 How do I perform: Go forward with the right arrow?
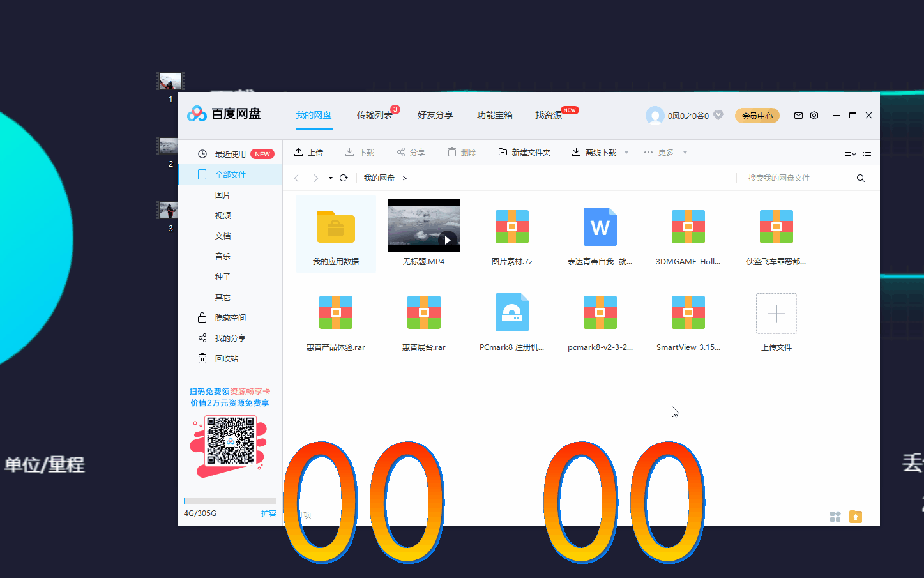pyautogui.click(x=315, y=178)
